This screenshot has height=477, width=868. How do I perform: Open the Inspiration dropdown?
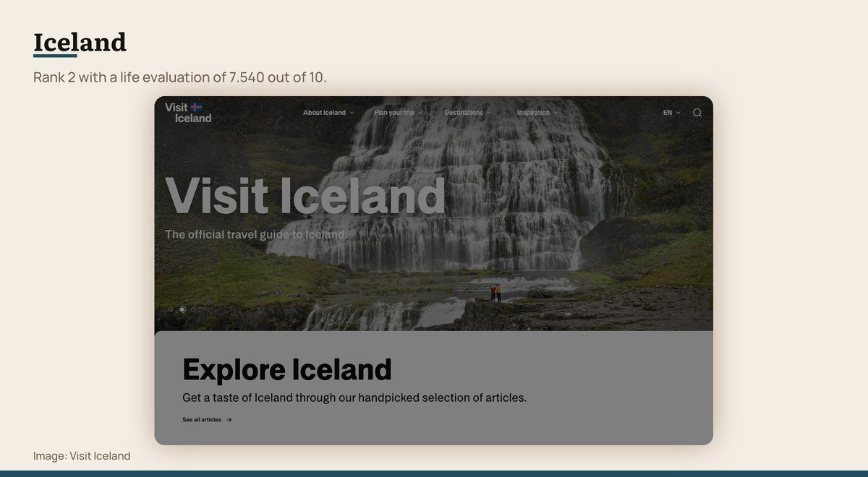537,113
